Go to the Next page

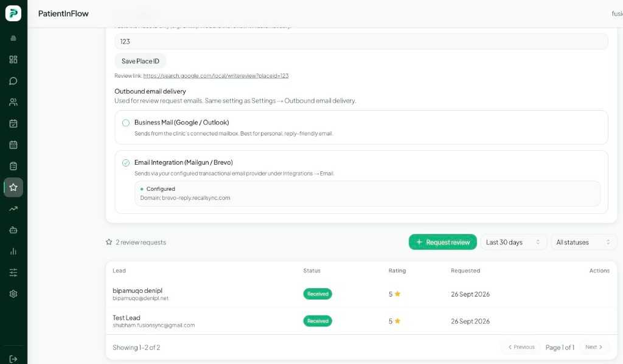point(594,347)
